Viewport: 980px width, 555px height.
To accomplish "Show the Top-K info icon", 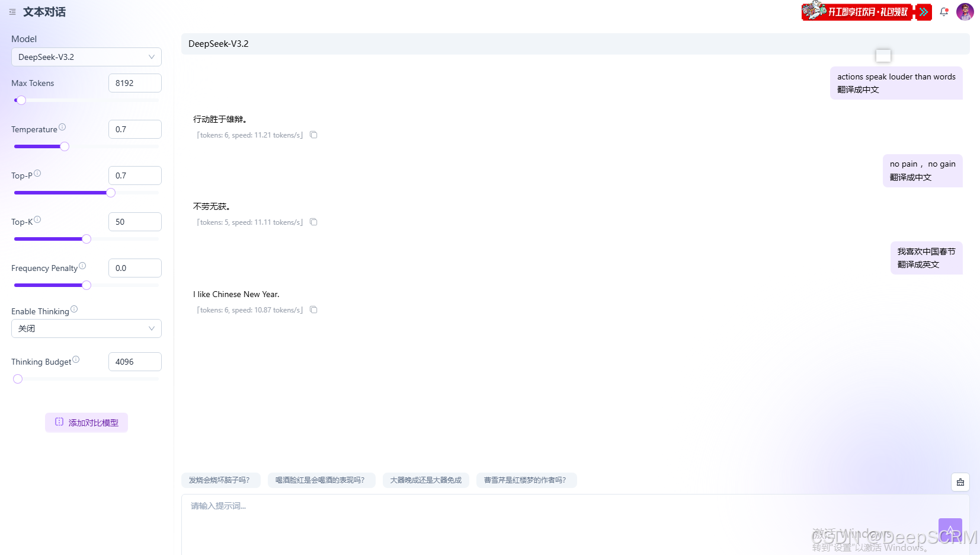I will coord(37,219).
